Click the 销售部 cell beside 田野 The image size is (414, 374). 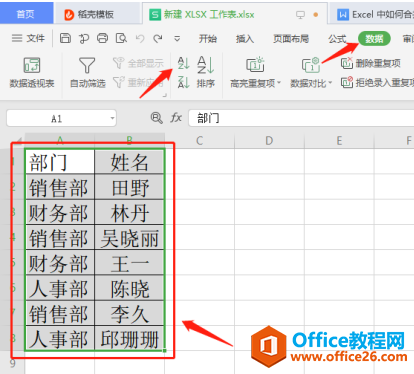60,187
